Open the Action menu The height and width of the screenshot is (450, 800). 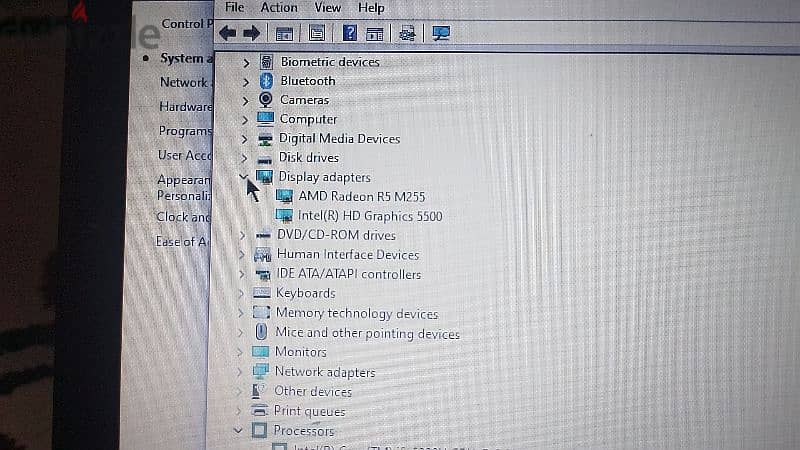coord(279,8)
